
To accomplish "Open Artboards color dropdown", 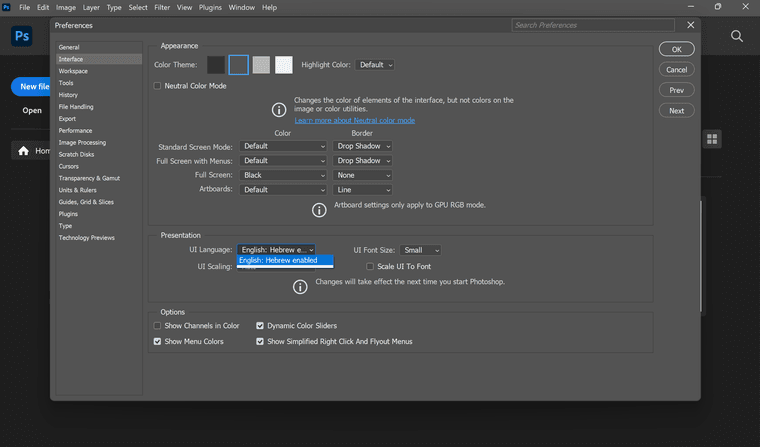I will point(284,190).
